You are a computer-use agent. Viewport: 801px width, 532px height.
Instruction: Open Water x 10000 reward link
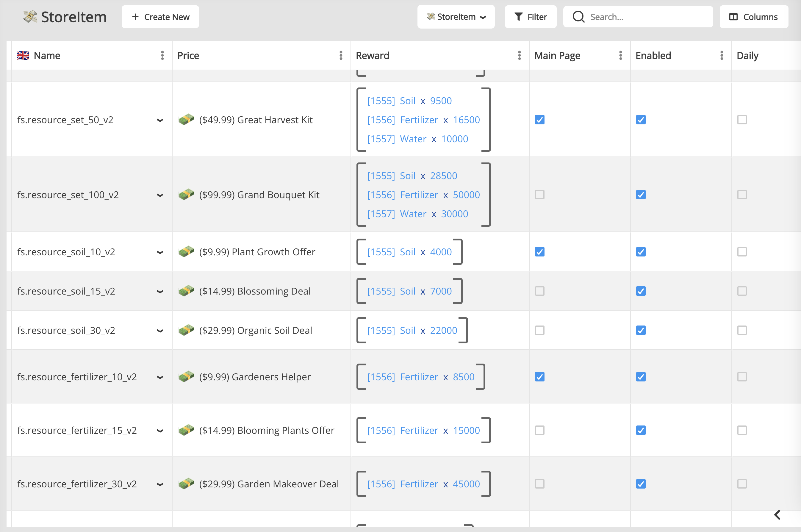click(418, 139)
